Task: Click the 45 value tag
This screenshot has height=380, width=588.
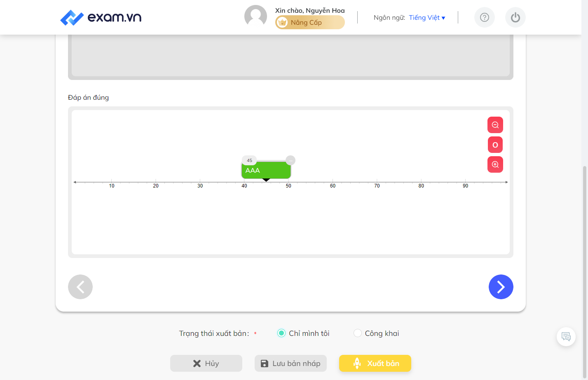Action: tap(249, 160)
